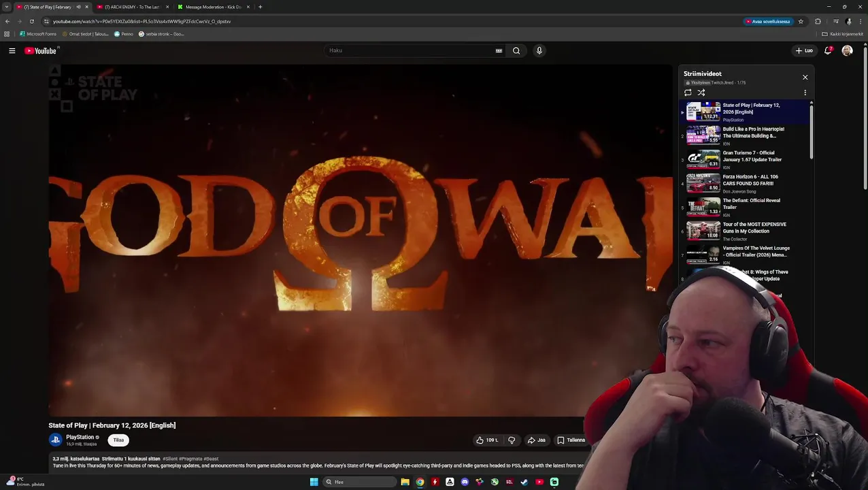Viewport: 868px width, 490px height.
Task: Play Tour of the MOST EXPENSIVE Guns video
Action: 746,231
